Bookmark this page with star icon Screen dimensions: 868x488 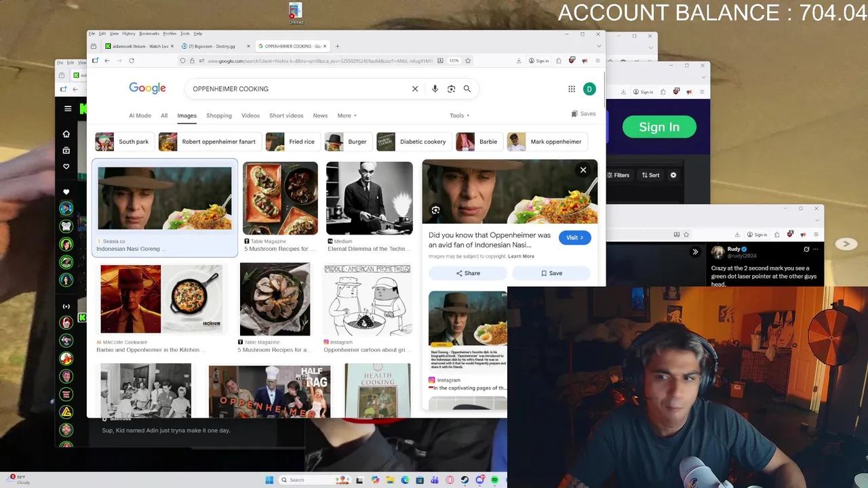468,60
